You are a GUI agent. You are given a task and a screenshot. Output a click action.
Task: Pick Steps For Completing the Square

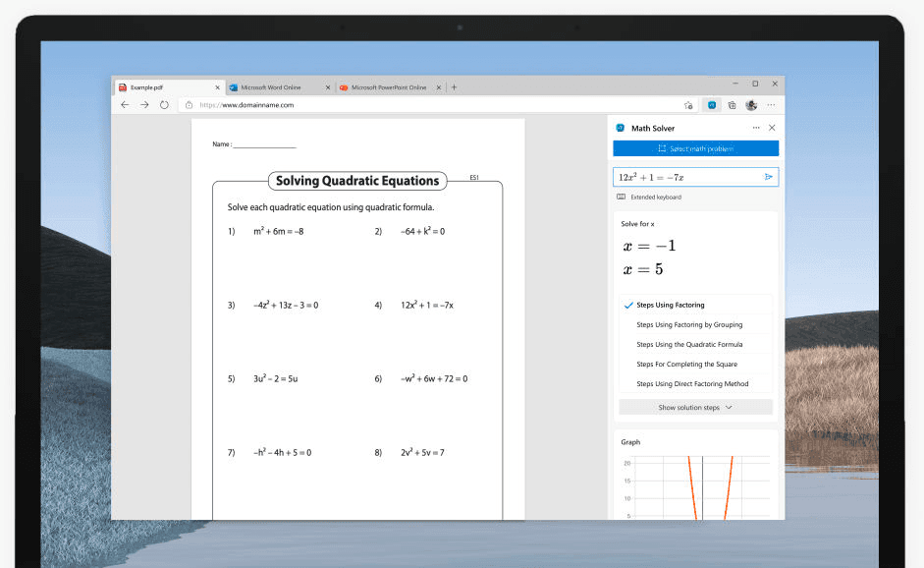[x=686, y=364]
